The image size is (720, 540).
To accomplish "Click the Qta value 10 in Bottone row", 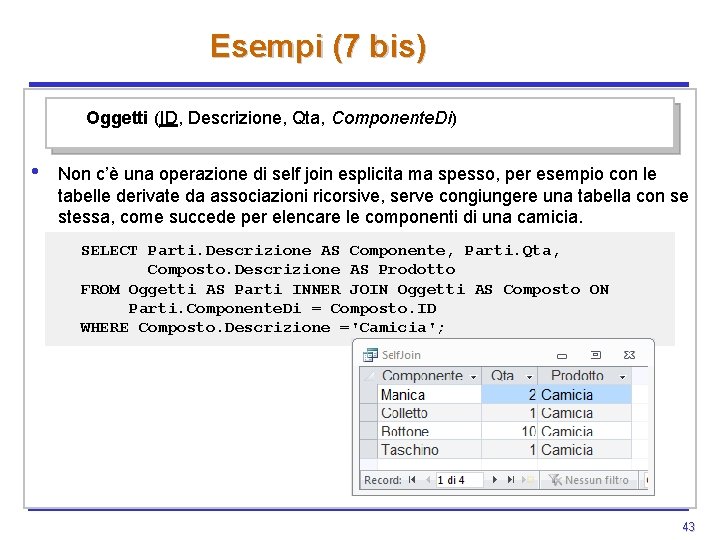I will pos(510,431).
